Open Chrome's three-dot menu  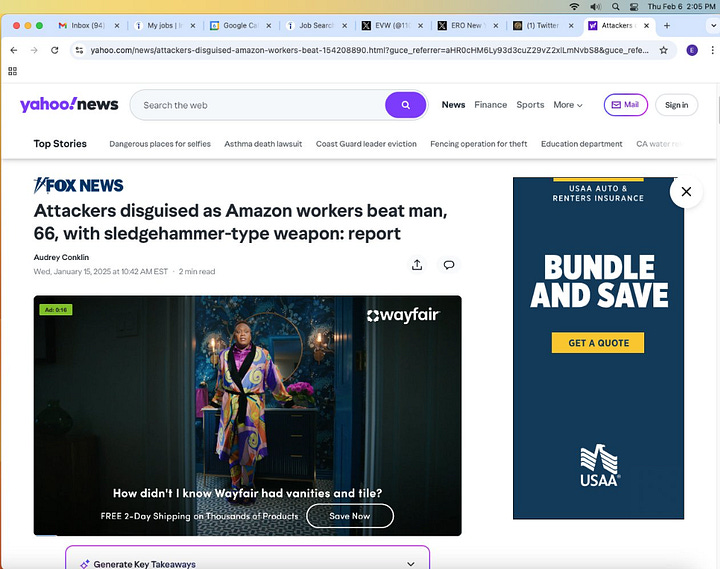[x=712, y=50]
